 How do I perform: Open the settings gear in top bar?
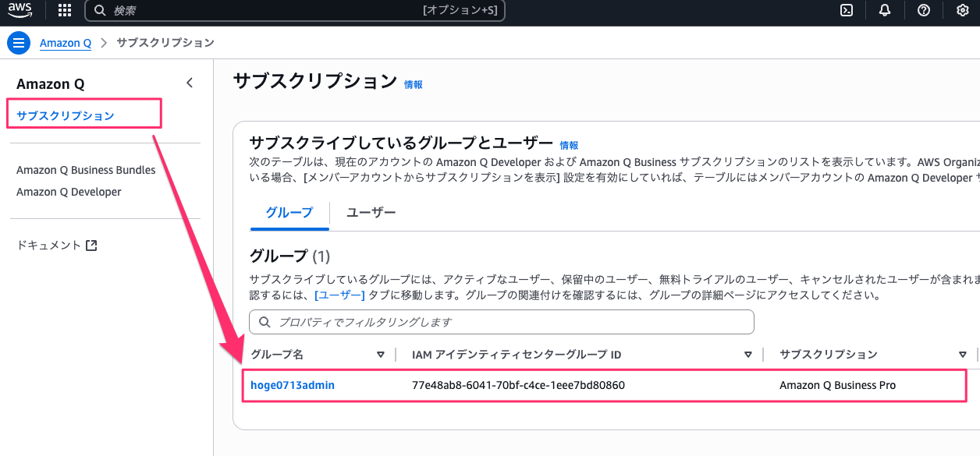[x=962, y=11]
